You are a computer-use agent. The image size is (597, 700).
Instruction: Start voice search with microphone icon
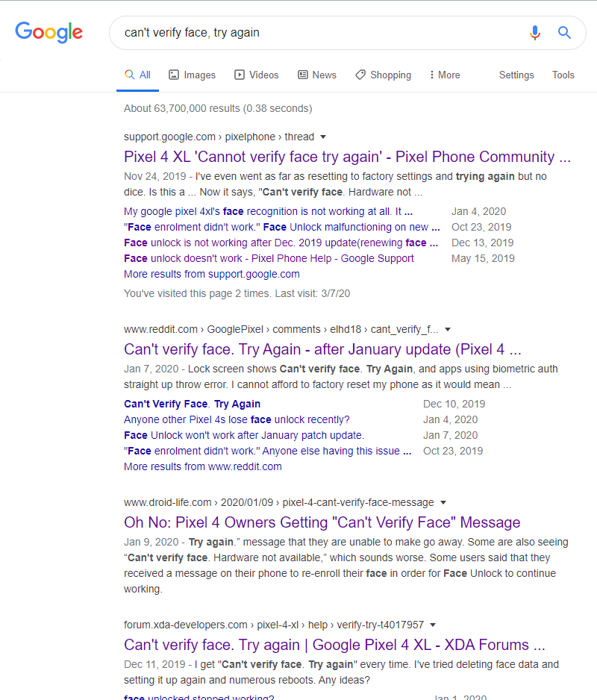[534, 33]
